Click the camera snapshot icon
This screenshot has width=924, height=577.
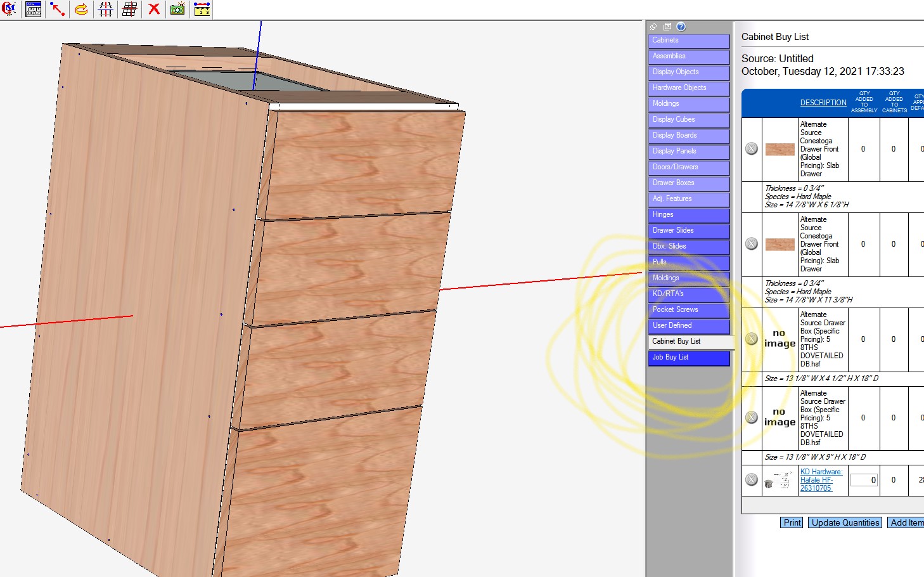click(x=178, y=9)
